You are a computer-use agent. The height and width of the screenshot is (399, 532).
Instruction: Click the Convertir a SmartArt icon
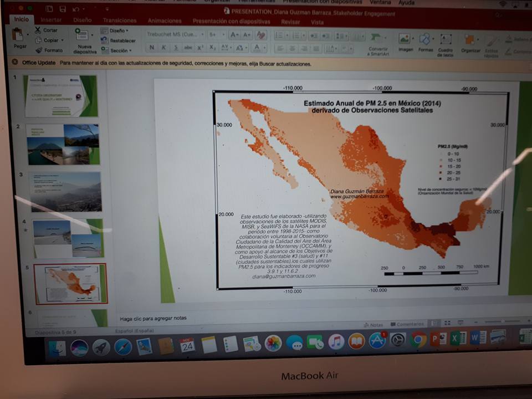click(376, 37)
